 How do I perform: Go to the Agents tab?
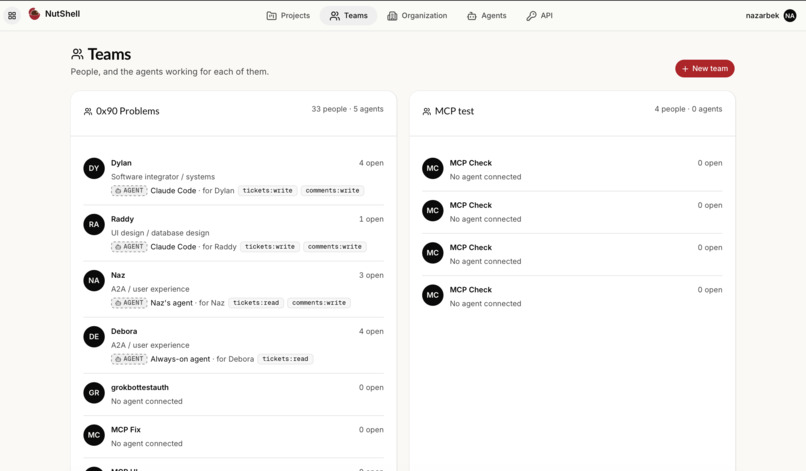point(486,15)
